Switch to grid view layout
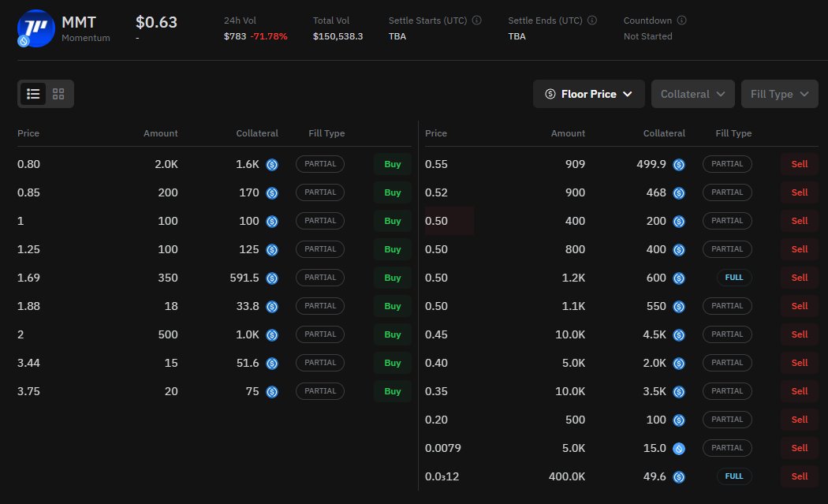Image resolution: width=828 pixels, height=504 pixels. coord(58,94)
